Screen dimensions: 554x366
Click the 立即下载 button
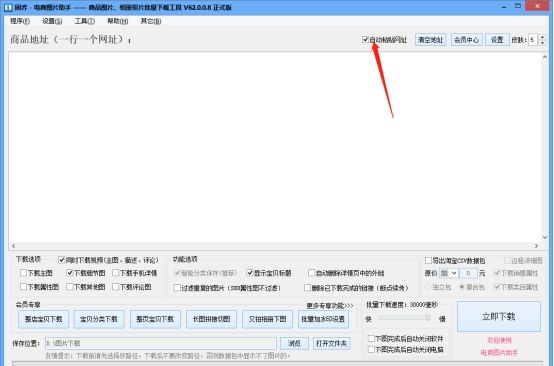point(499,317)
